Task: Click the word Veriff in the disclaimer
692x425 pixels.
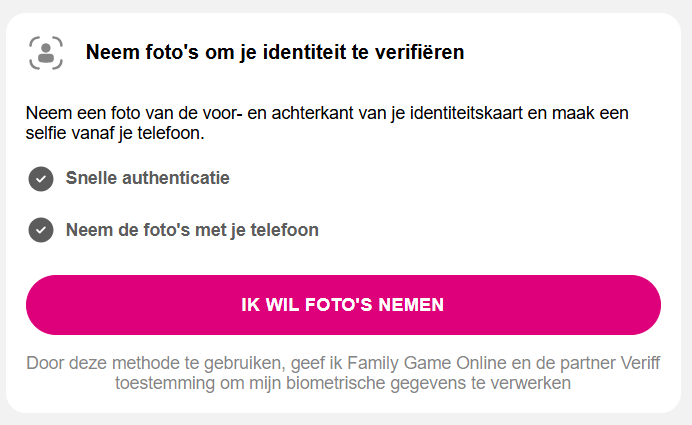Action: click(x=640, y=363)
